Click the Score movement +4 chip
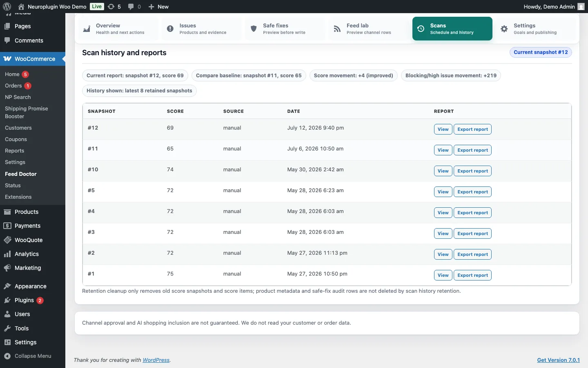 click(x=354, y=76)
